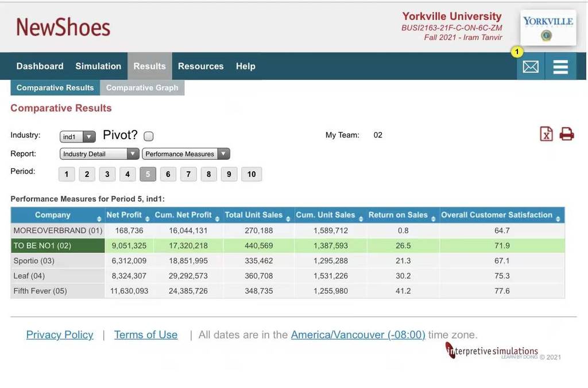
Task: Select period 3 button
Action: pyautogui.click(x=107, y=174)
